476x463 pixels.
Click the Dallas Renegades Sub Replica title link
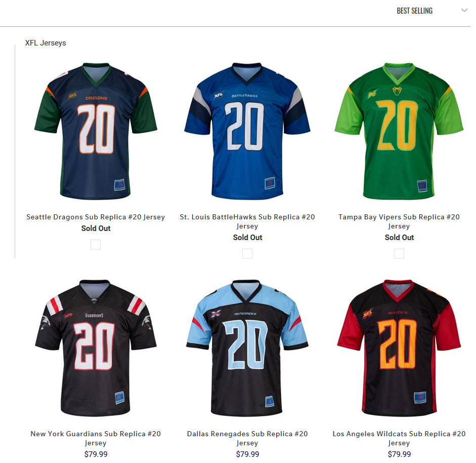[x=247, y=438]
